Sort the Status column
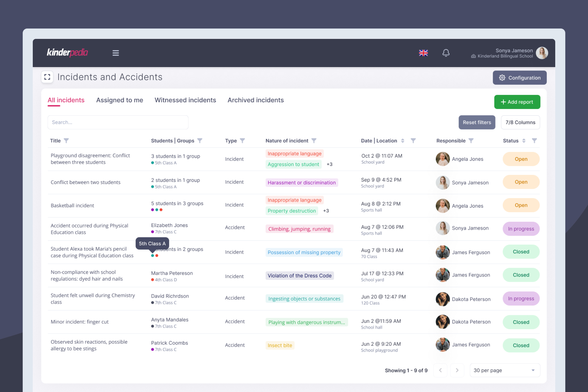The height and width of the screenshot is (392, 588). pos(524,141)
